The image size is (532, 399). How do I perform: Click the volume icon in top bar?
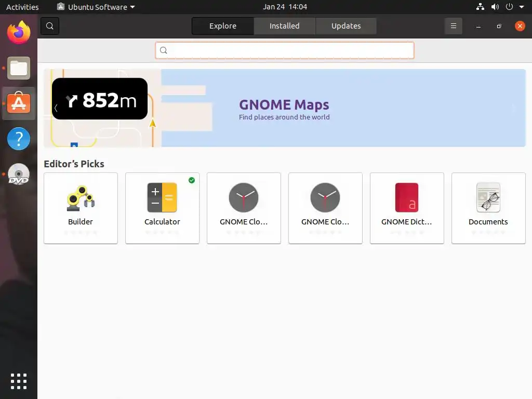pyautogui.click(x=495, y=7)
